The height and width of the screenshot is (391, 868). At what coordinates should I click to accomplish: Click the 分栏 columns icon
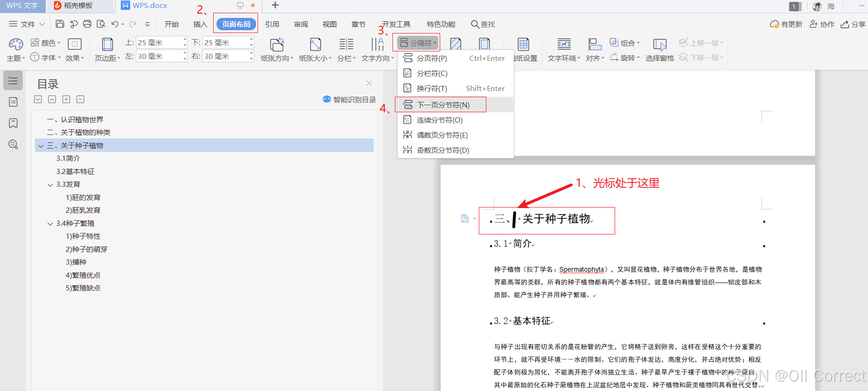pyautogui.click(x=346, y=44)
